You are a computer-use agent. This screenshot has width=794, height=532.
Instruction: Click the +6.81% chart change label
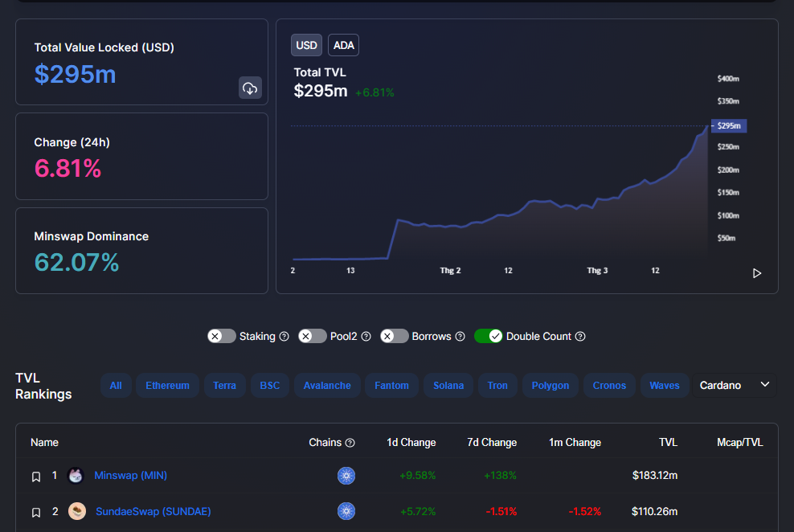click(374, 92)
